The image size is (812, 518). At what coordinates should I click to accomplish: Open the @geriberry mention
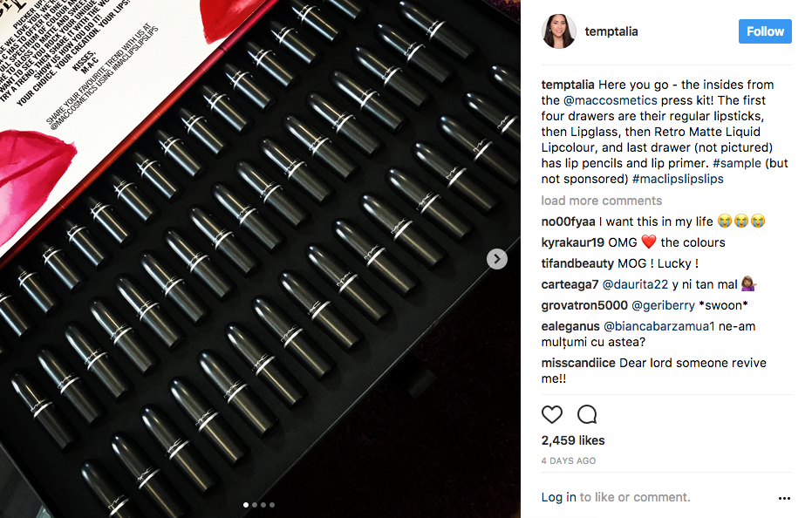[663, 305]
